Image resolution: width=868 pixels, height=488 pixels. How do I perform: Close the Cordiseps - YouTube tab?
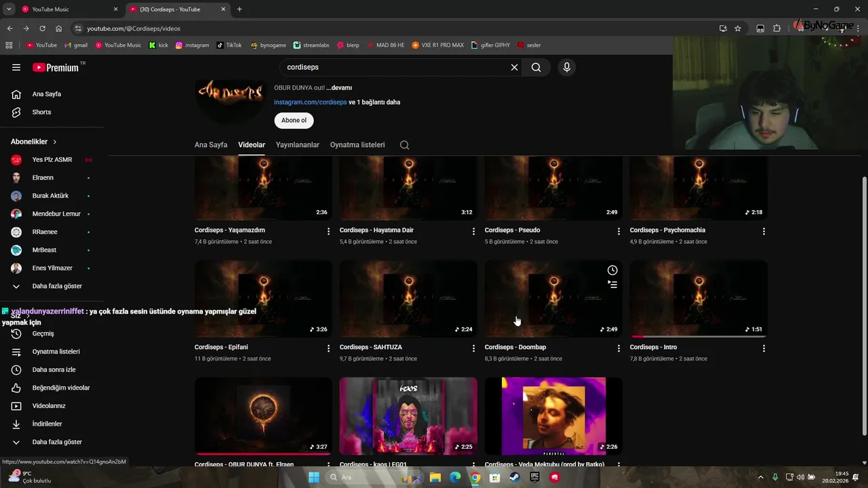223,9
